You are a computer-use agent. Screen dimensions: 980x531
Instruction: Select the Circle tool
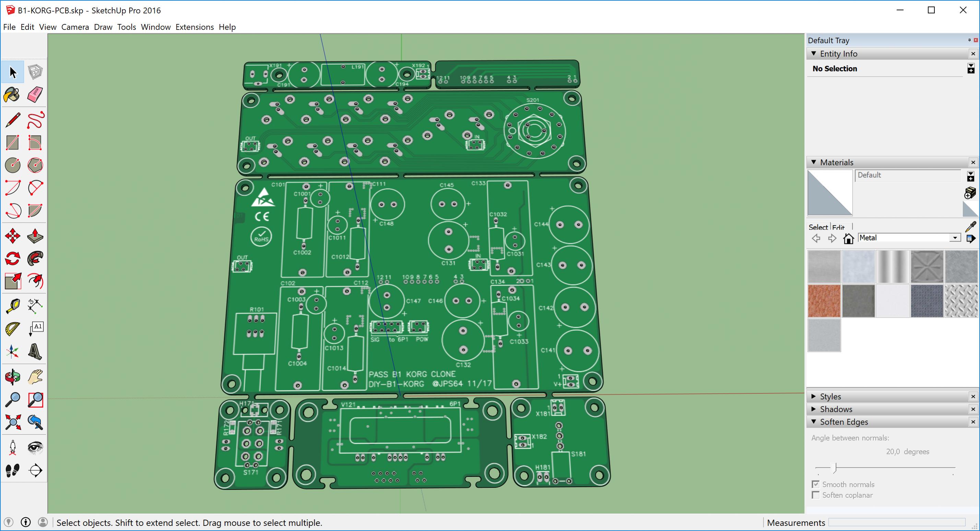click(13, 165)
